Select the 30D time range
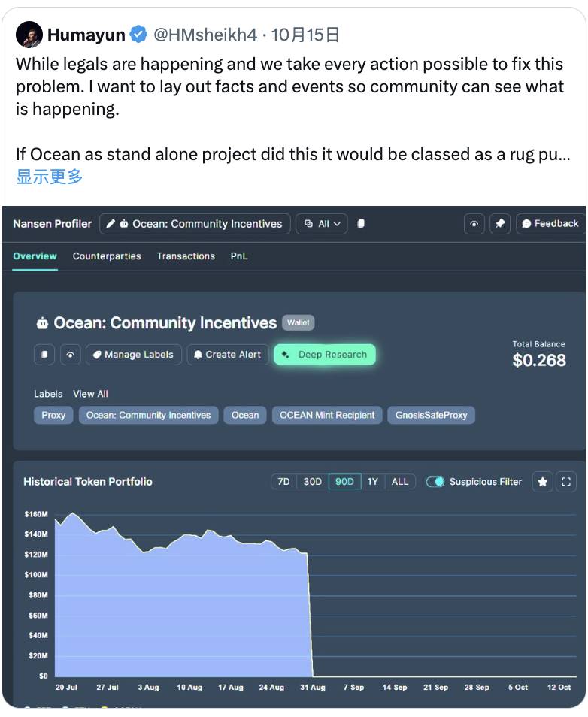Viewport: 588px width, 717px height. point(312,482)
